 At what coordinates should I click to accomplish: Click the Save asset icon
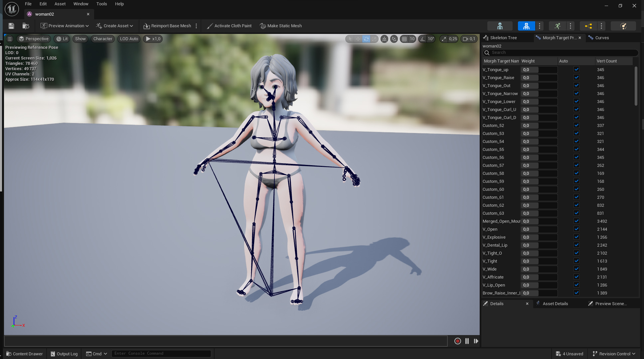click(x=11, y=26)
